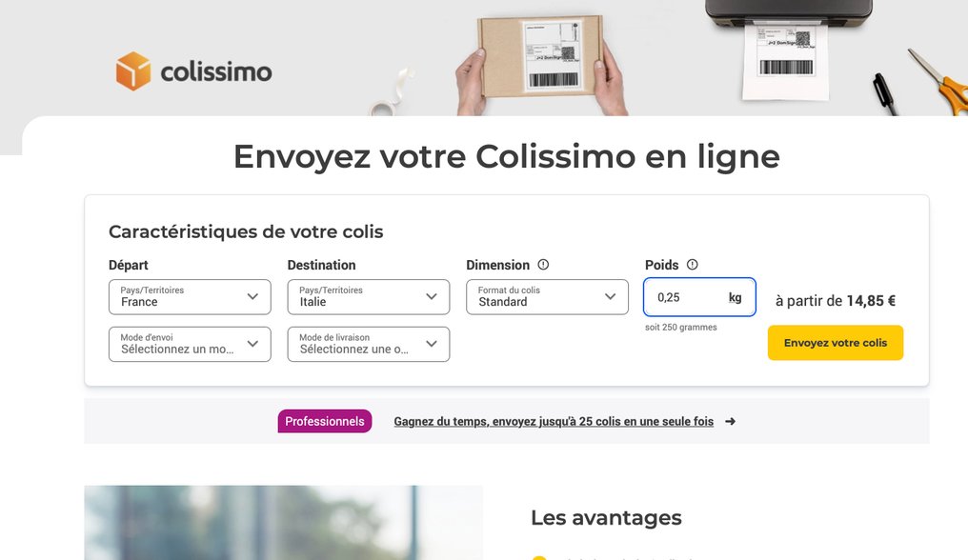Expand the Format du colis dropdown

click(x=547, y=297)
